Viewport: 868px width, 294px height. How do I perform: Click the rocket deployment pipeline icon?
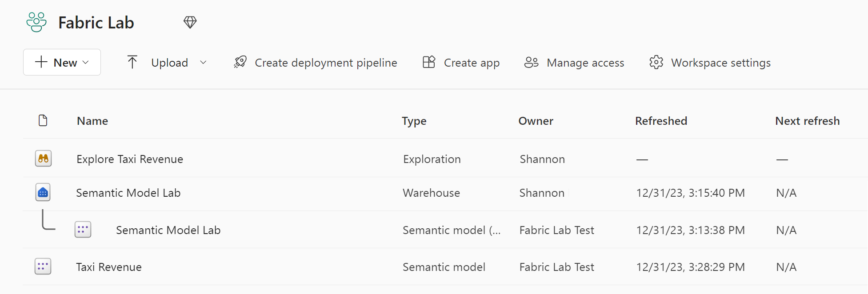(240, 62)
